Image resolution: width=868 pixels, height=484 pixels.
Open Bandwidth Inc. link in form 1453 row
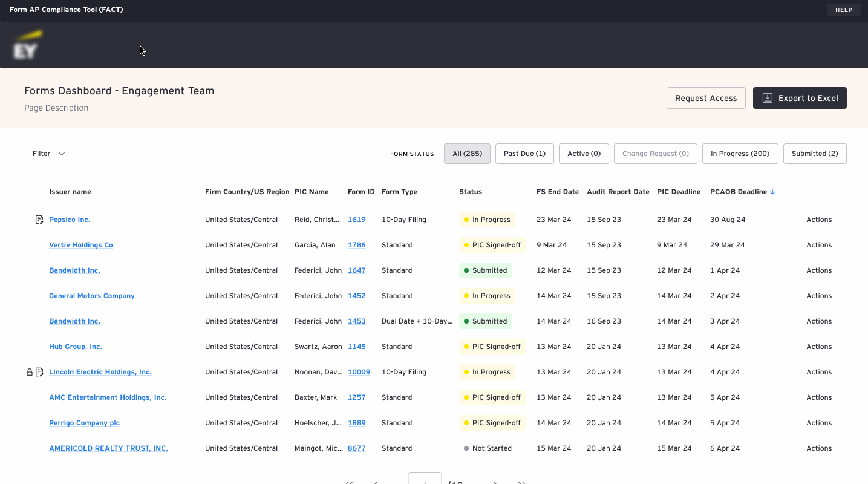pyautogui.click(x=74, y=321)
